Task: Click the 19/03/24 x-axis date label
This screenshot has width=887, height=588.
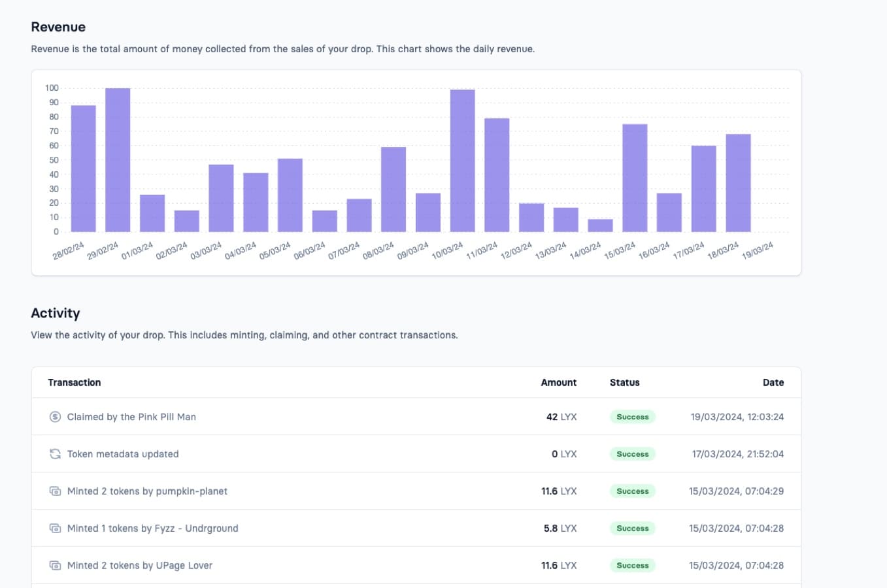Action: pos(758,251)
